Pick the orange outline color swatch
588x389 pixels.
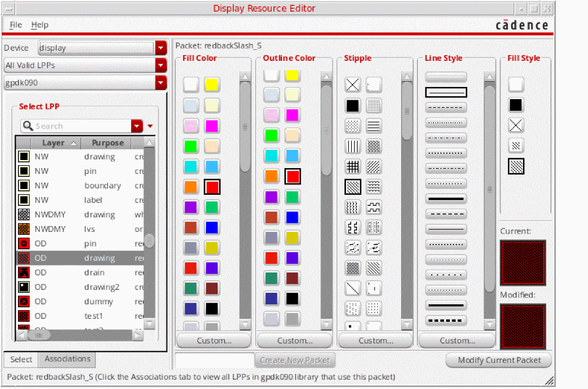coord(271,176)
